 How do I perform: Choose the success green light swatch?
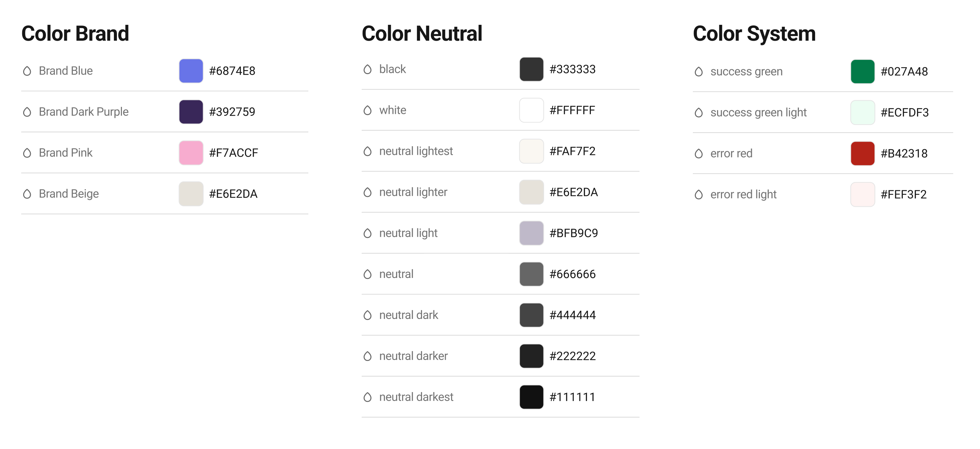[x=862, y=112]
